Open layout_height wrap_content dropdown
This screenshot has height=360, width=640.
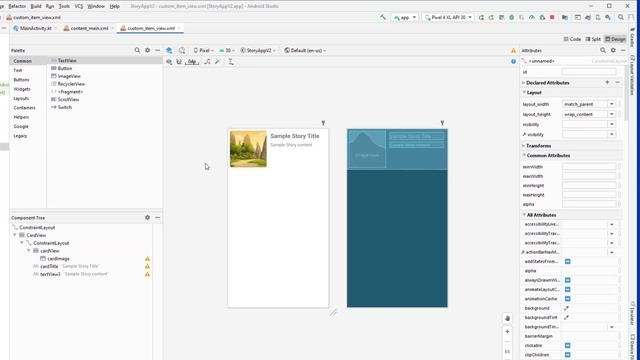(611, 114)
